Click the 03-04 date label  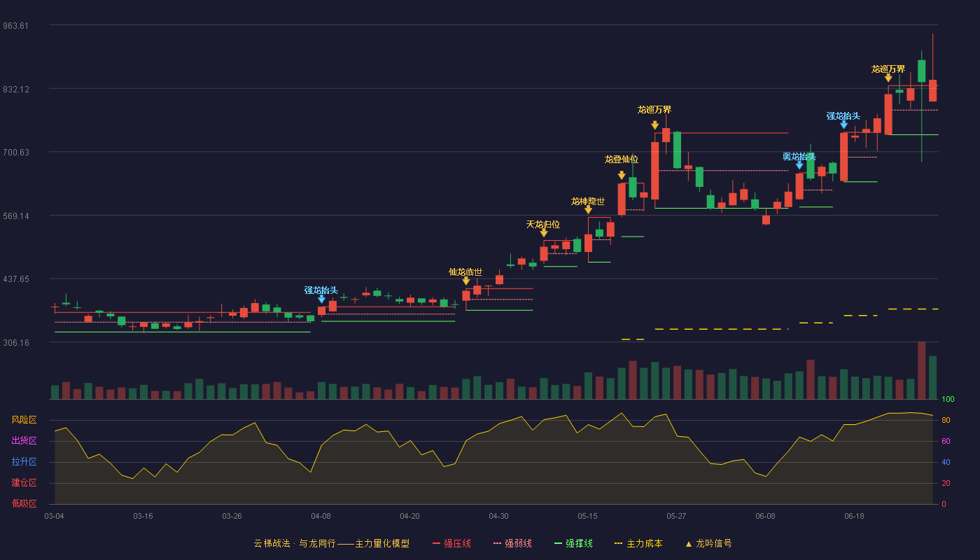(x=54, y=516)
